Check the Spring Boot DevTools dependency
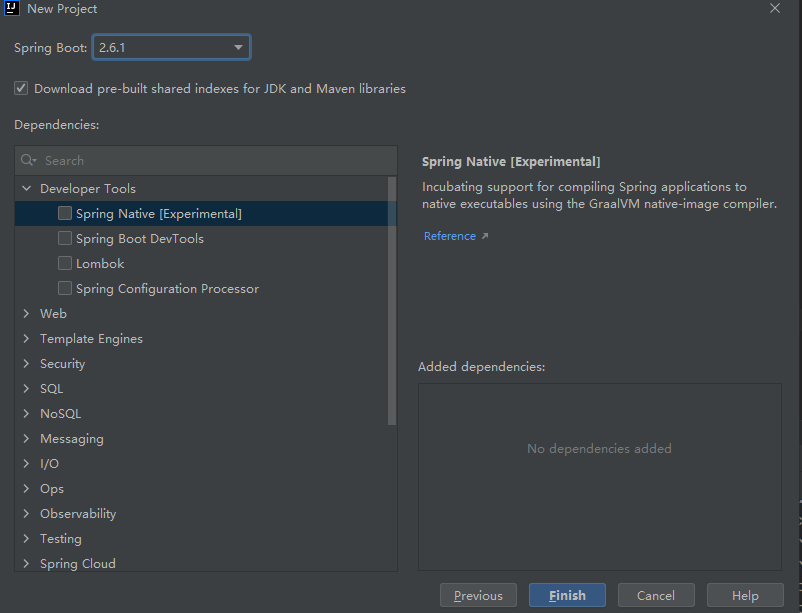802x613 pixels. 65,238
